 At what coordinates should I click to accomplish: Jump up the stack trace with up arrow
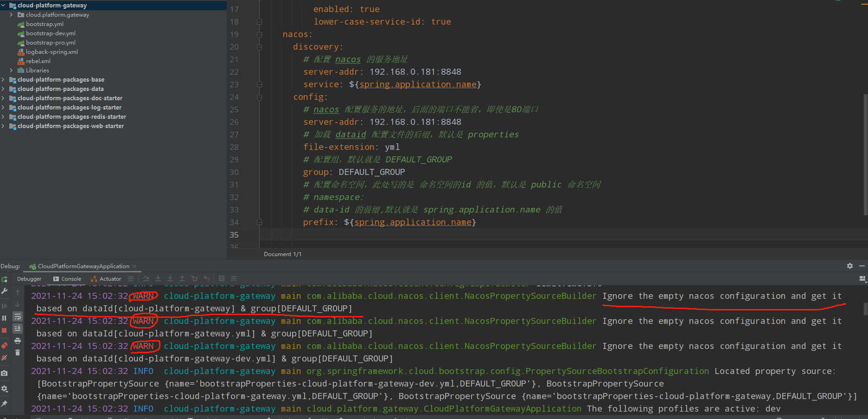tap(18, 292)
